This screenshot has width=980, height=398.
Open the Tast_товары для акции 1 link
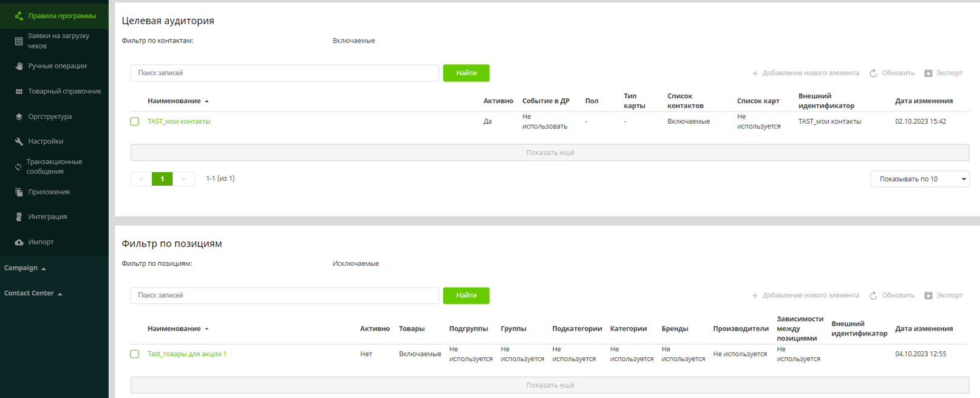tap(187, 354)
